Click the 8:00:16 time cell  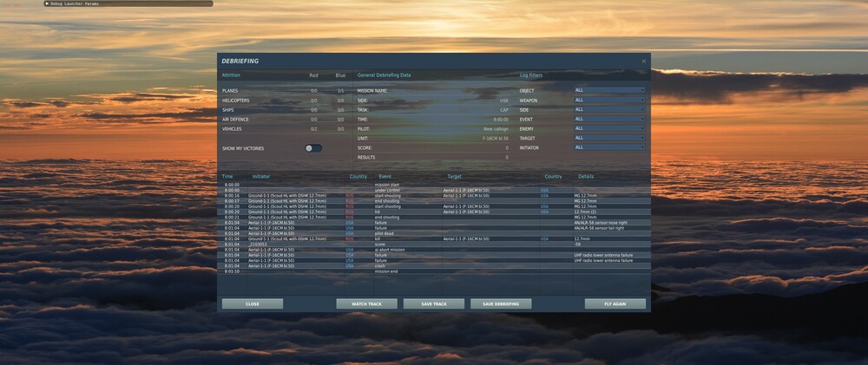232,196
